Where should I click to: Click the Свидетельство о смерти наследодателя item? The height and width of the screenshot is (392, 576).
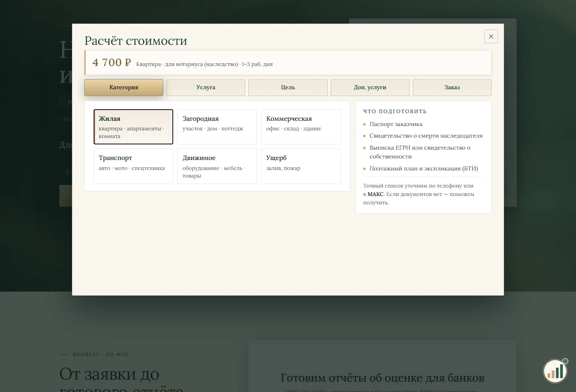tap(426, 136)
